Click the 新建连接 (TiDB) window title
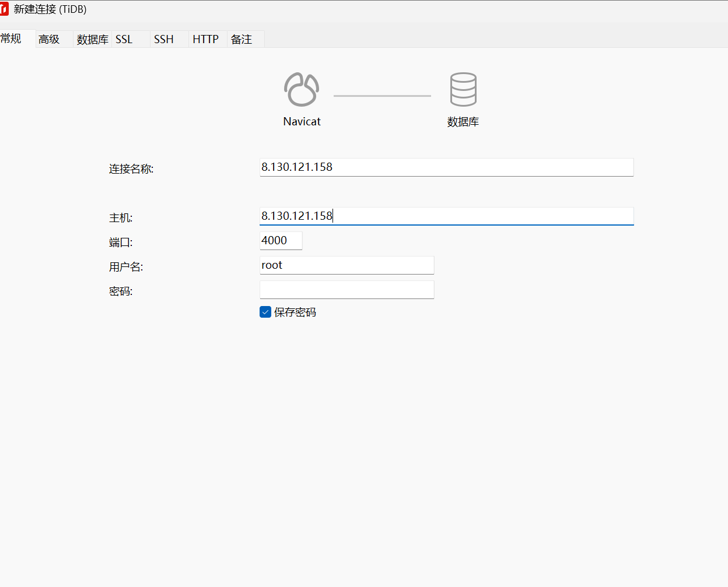Viewport: 728px width, 587px height. pyautogui.click(x=50, y=9)
